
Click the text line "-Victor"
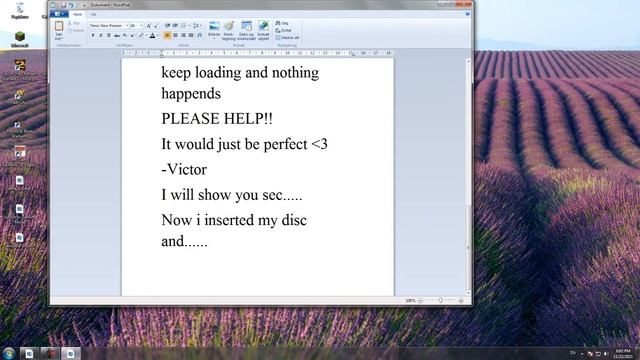click(184, 169)
